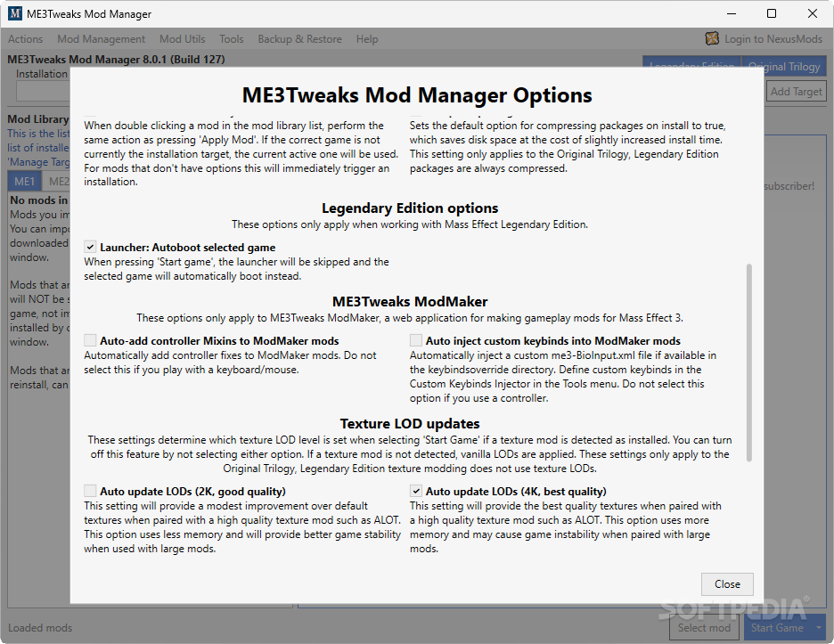Close the Mod Manager Options dialog
Screen dimensions: 834x644
click(x=727, y=584)
